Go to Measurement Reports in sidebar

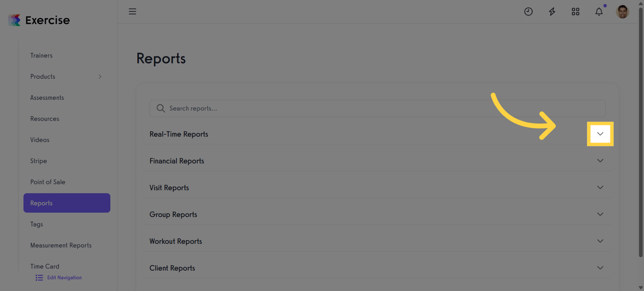[x=61, y=245]
